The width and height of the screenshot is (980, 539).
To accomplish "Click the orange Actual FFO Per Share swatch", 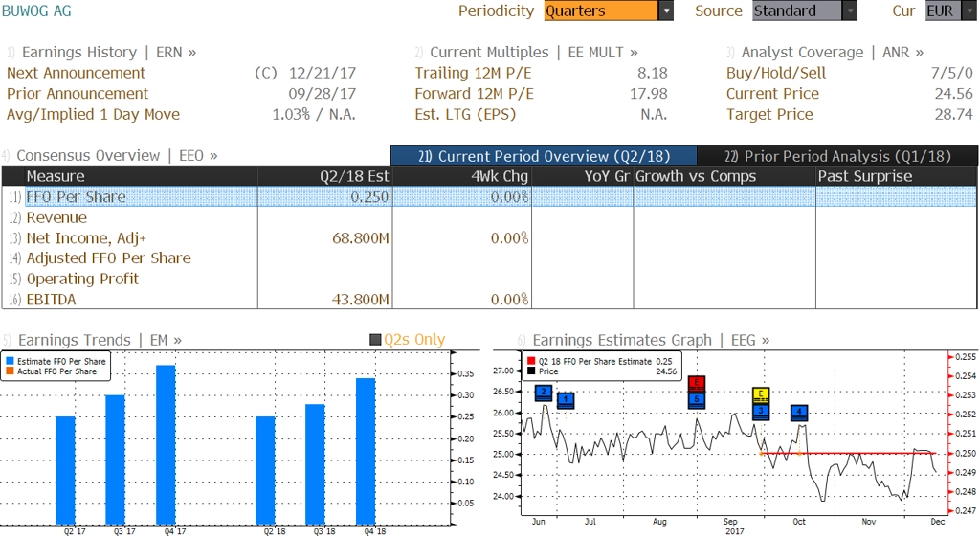I will click(10, 371).
